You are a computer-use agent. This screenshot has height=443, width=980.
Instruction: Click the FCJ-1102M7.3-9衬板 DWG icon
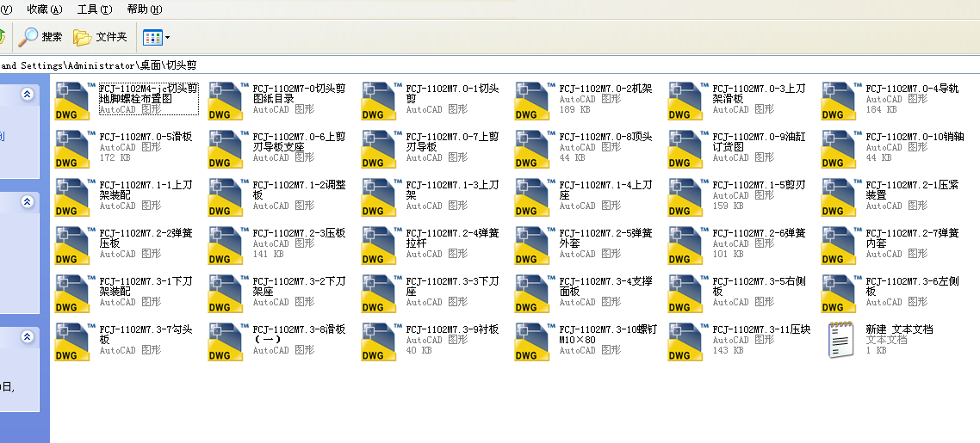click(x=380, y=341)
